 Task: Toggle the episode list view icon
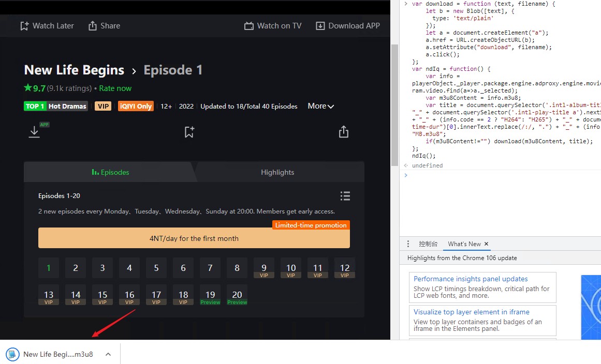(x=345, y=196)
